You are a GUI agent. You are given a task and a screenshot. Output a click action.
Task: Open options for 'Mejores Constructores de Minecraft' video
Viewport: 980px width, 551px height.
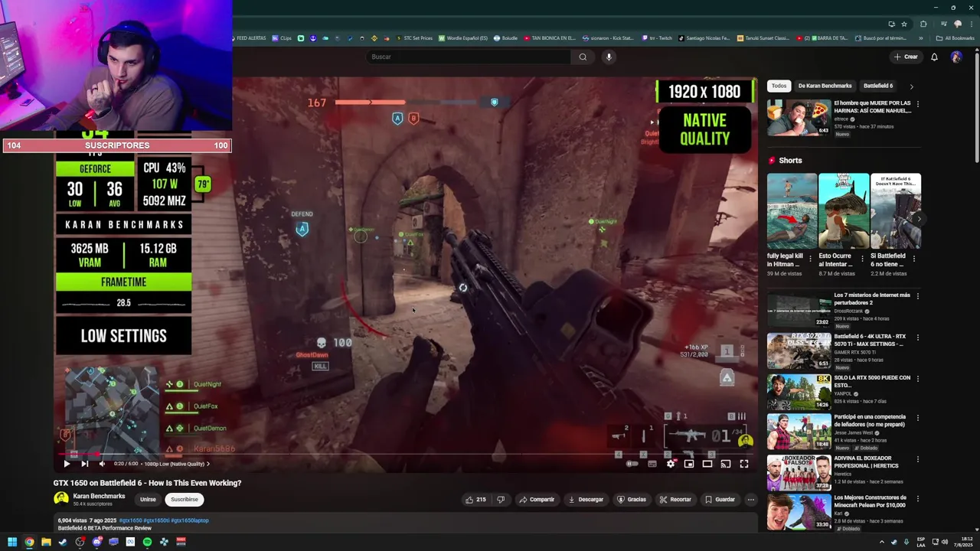coord(918,498)
